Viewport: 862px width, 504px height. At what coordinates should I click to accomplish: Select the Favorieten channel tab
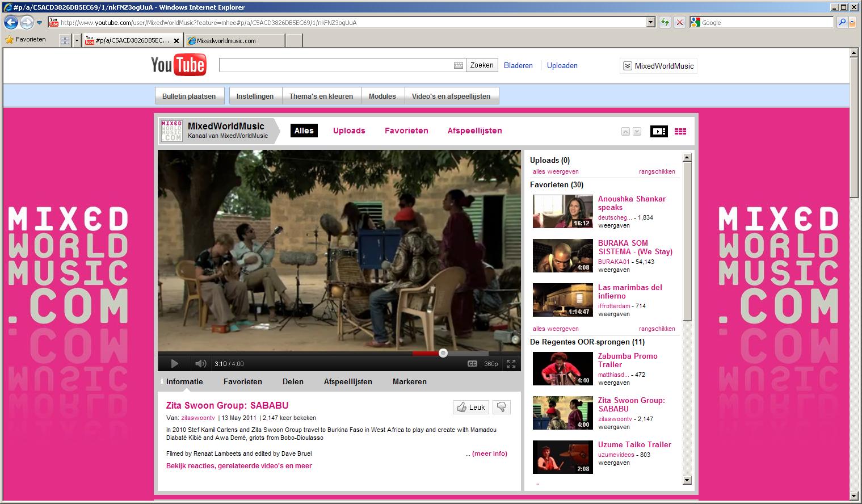[x=406, y=131]
